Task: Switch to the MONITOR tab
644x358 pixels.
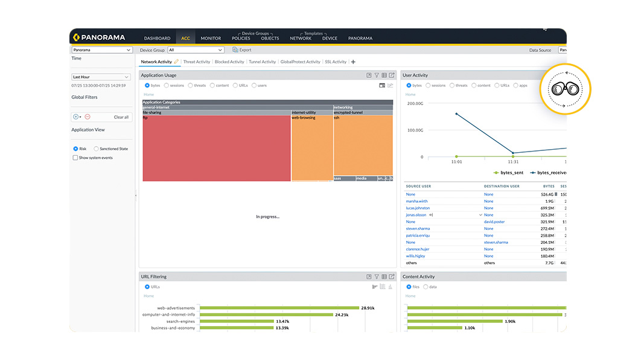Action: (211, 38)
